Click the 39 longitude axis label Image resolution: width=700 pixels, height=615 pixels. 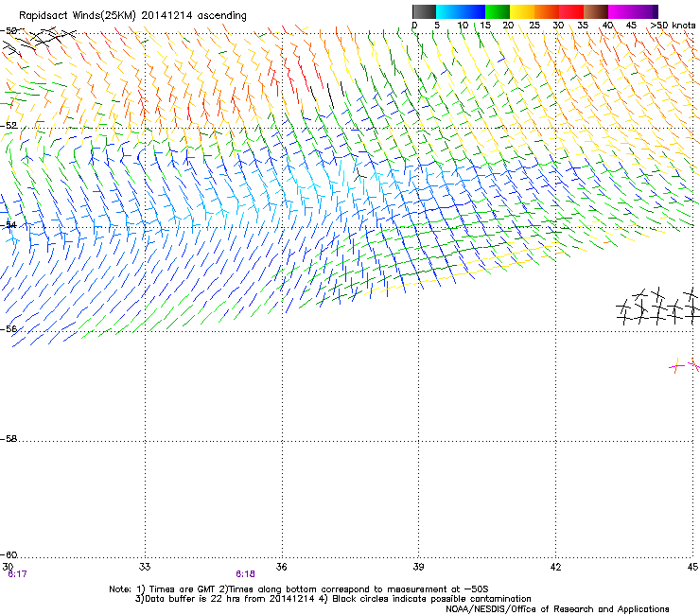pos(418,567)
